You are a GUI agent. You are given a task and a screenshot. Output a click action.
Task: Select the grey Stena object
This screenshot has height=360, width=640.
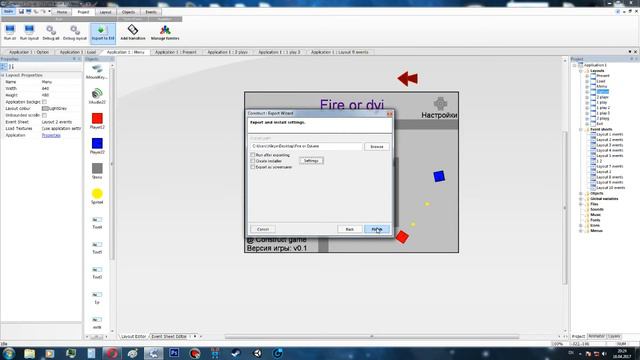[x=97, y=168]
